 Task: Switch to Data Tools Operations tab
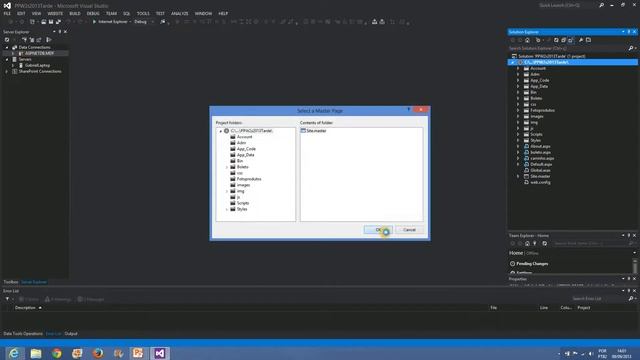pos(23,334)
